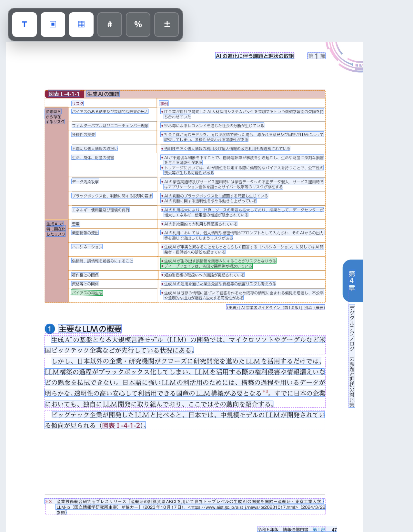The image size is (413, 532).
Task: Click the circled number 1 heading marker
Action: click(x=50, y=329)
